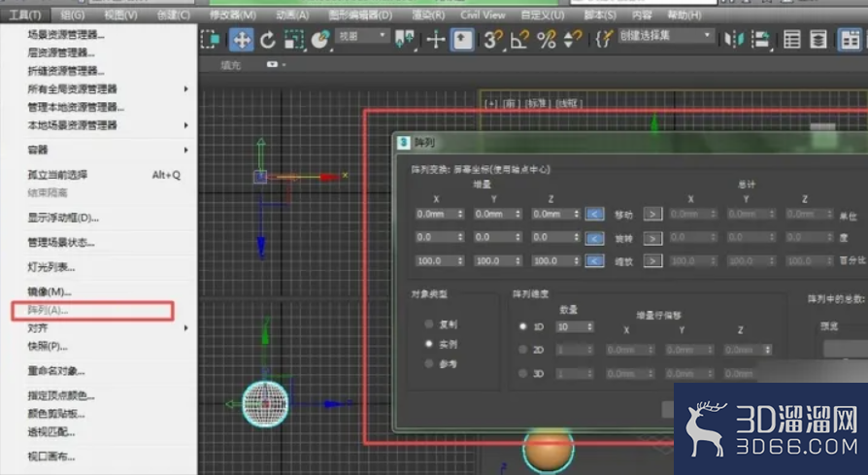The image size is (868, 475).
Task: Click the Align tool icon in toolbar
Action: [761, 39]
